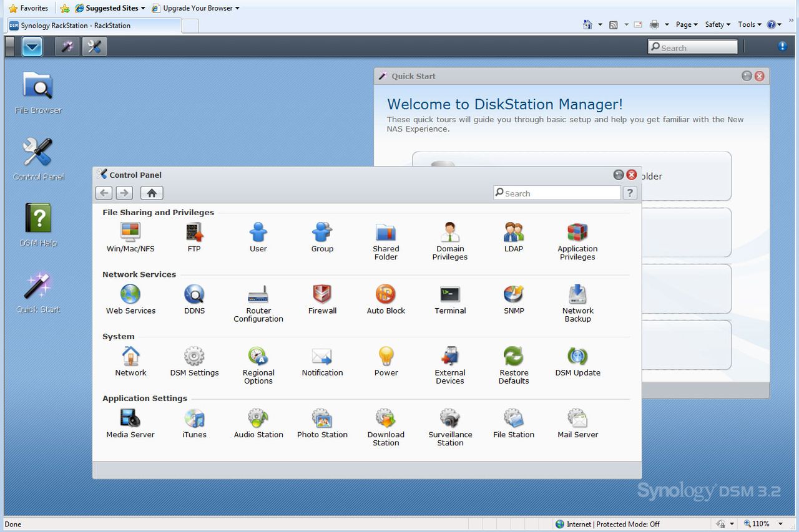The height and width of the screenshot is (532, 799).
Task: Open the Terminal icon
Action: [450, 299]
